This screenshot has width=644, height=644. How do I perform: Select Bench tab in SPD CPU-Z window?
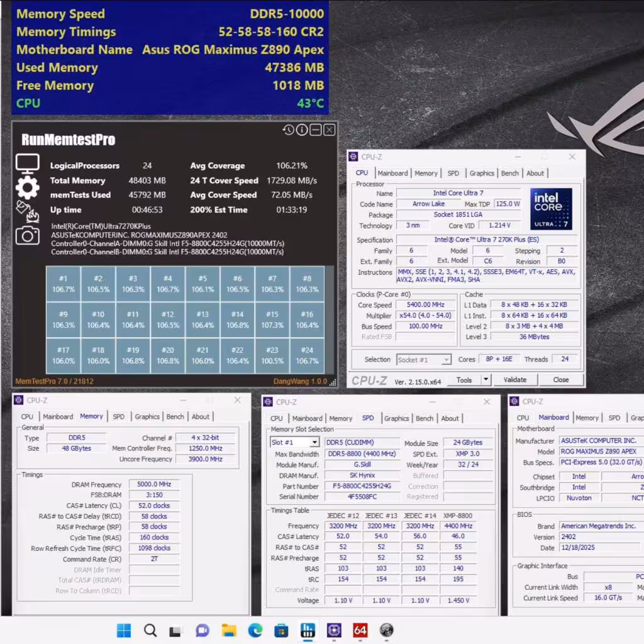click(x=425, y=418)
